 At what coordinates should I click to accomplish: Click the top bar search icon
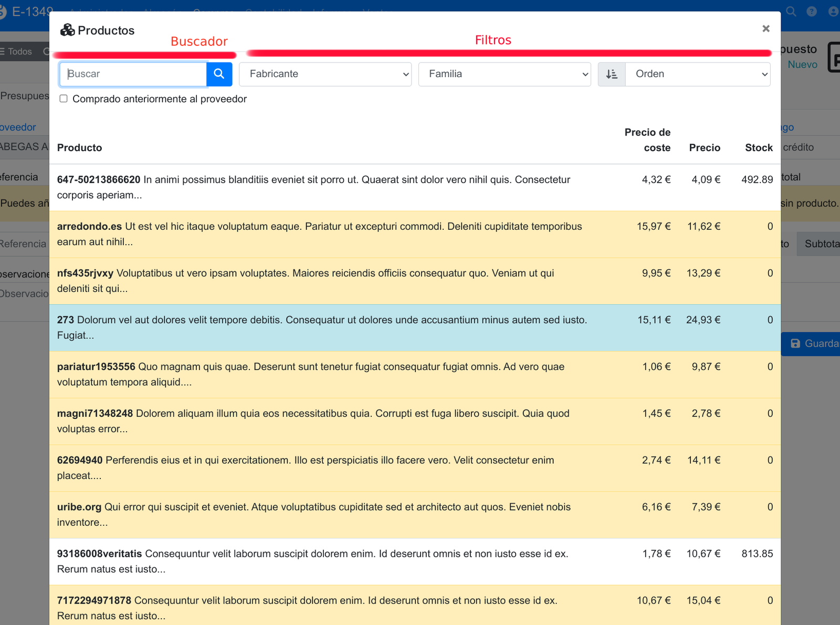791,11
